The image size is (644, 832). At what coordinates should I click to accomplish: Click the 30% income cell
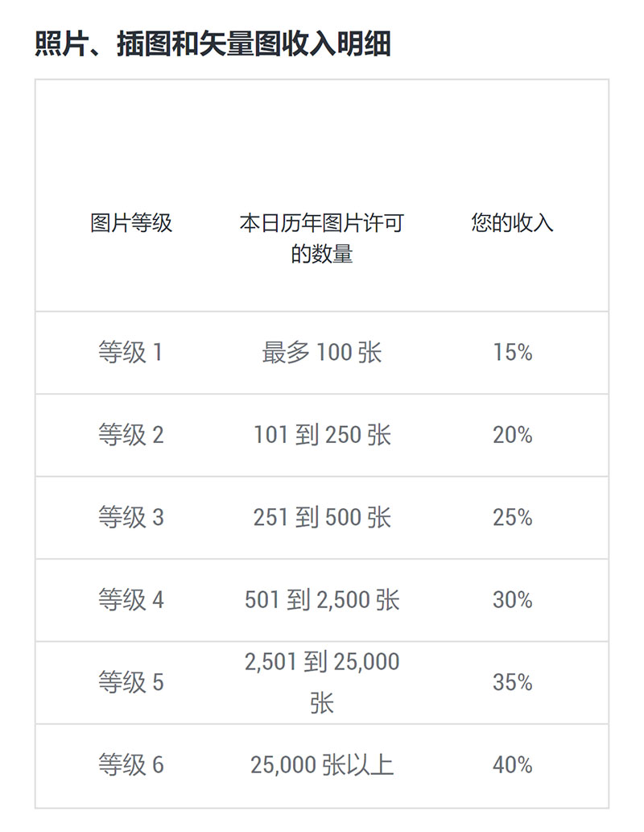[x=513, y=600]
